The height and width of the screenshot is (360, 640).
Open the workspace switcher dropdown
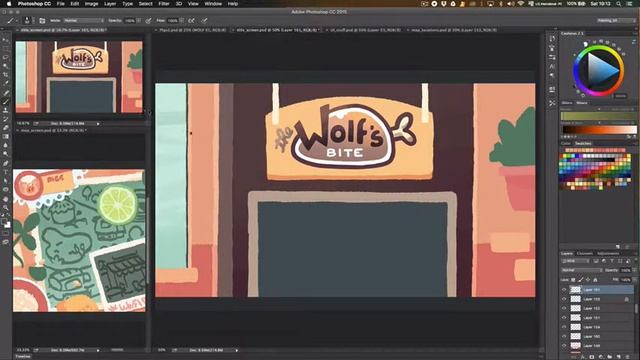click(616, 20)
